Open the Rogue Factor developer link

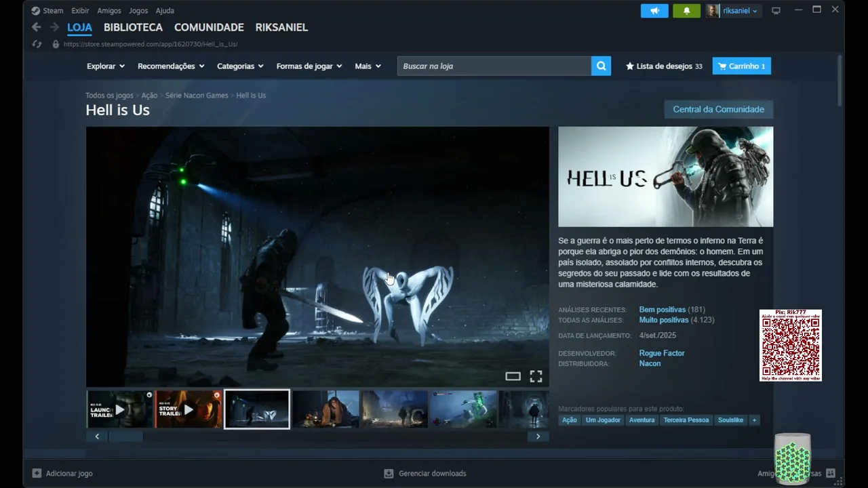[x=662, y=353]
